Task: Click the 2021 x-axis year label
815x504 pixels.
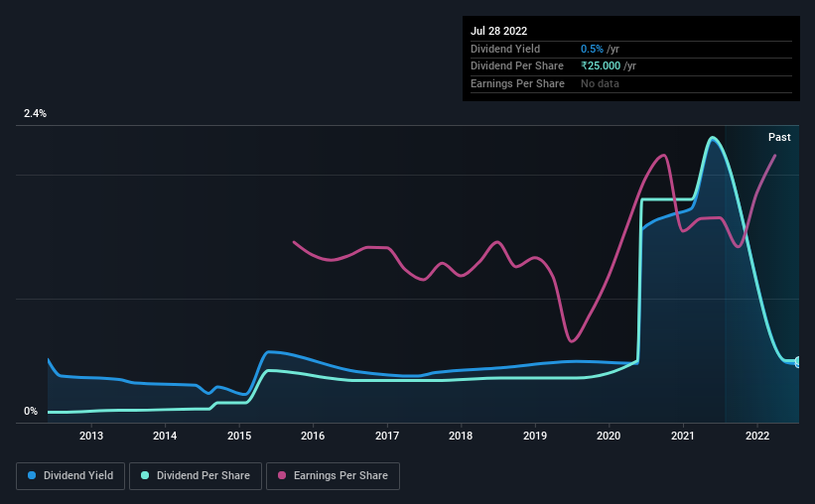Action: [x=683, y=436]
